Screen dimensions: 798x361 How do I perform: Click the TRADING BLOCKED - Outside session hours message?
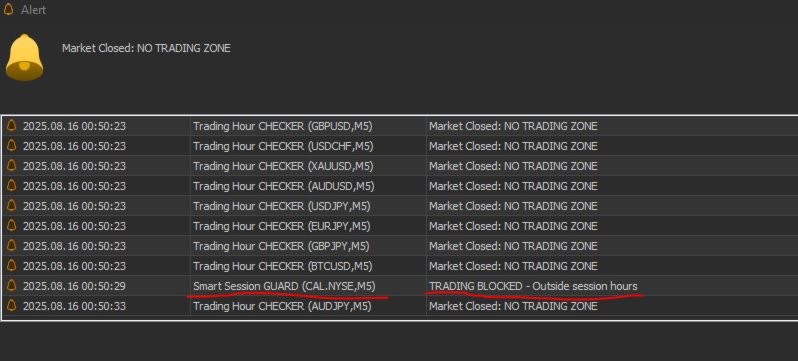[x=533, y=286]
